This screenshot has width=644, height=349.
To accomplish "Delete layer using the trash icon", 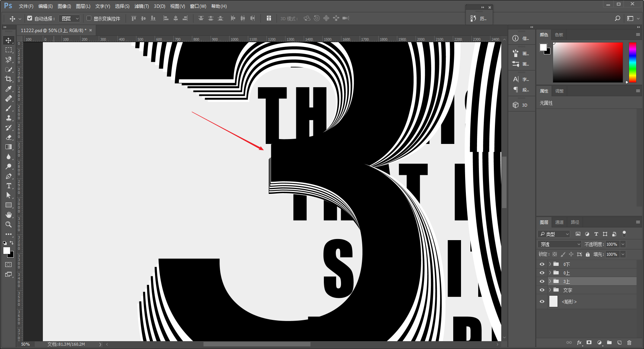I will tap(629, 342).
